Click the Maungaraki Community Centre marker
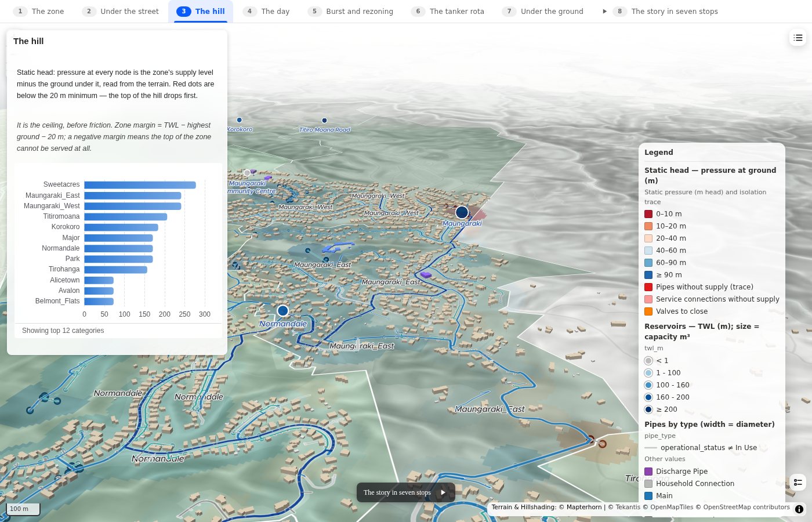Screen dimensions: 812x522 click(247, 173)
